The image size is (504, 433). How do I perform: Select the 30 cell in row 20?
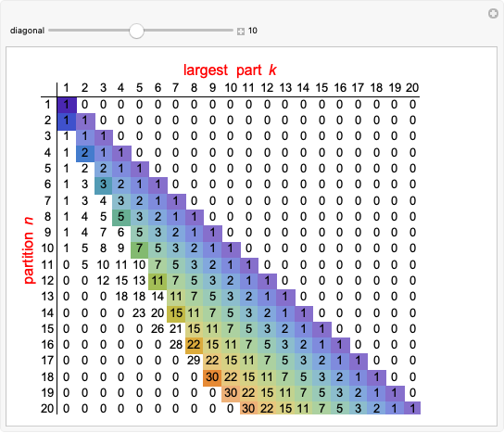(249, 409)
